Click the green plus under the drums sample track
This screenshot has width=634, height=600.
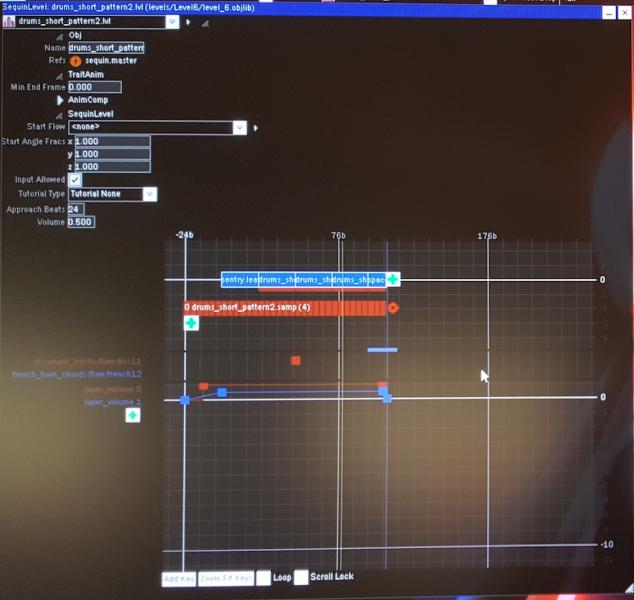pos(191,323)
